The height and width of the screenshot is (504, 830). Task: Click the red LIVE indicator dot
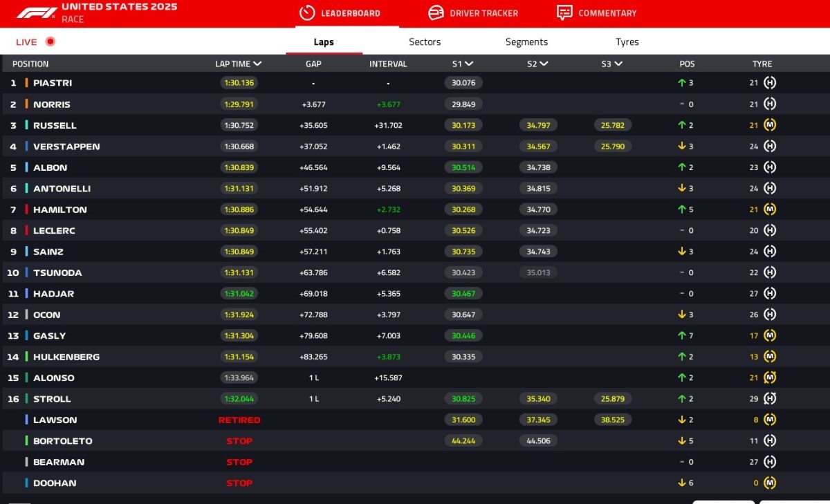tap(50, 41)
